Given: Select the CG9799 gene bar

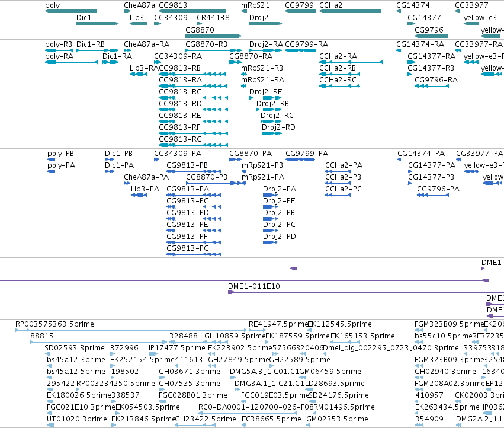Looking at the screenshot, I should point(300,11).
